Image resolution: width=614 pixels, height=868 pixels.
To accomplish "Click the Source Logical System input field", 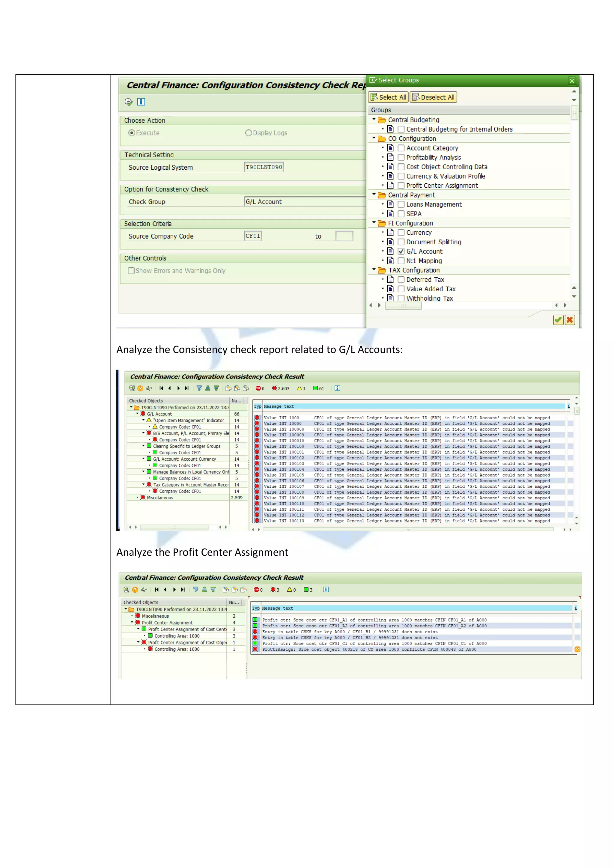I will click(x=264, y=167).
